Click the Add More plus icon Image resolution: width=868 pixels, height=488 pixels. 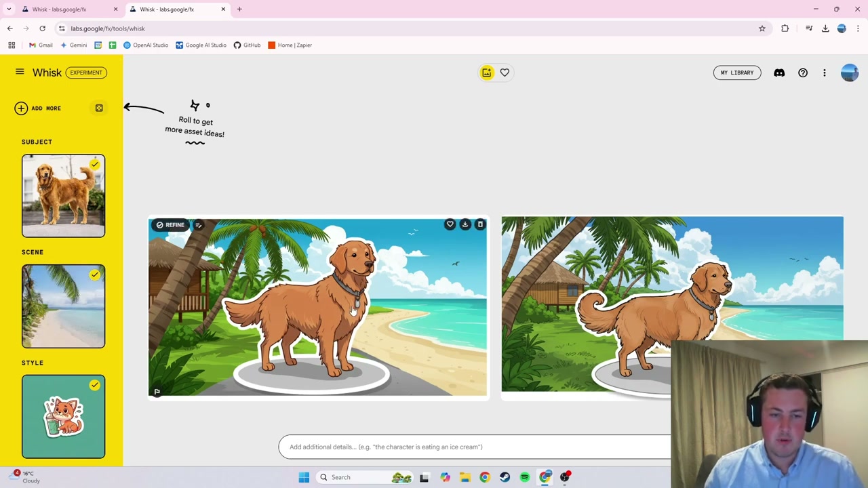(21, 108)
